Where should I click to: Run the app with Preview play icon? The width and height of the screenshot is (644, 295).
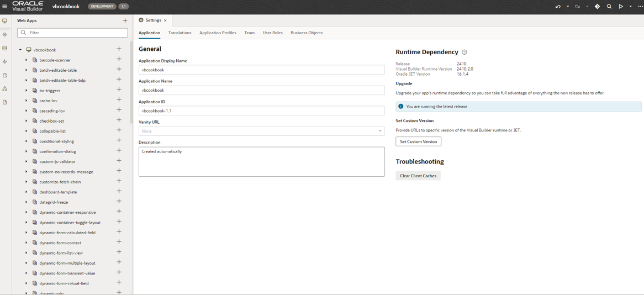(621, 7)
